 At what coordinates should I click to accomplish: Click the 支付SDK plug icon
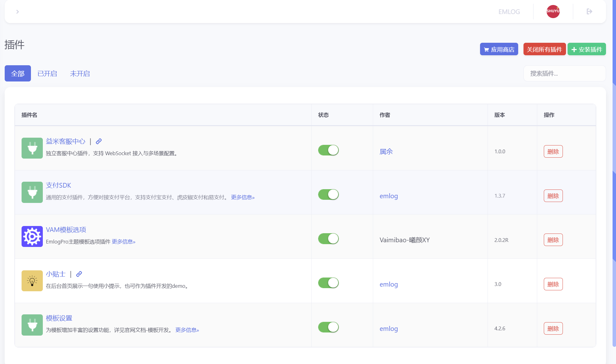[x=32, y=192]
